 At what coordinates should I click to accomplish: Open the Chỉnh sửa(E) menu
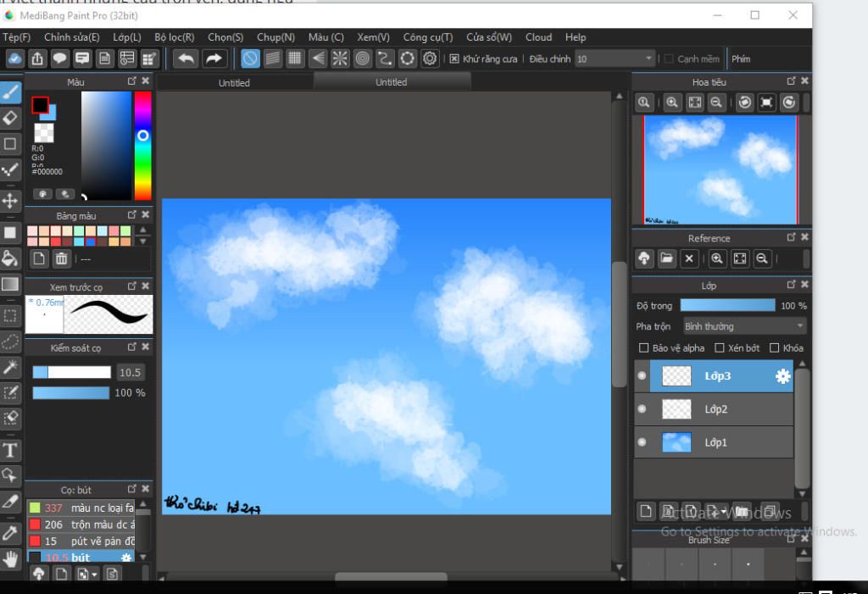point(72,37)
